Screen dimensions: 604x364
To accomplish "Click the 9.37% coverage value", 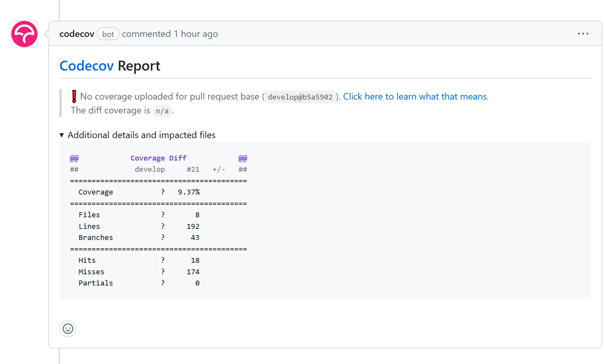I will click(189, 192).
